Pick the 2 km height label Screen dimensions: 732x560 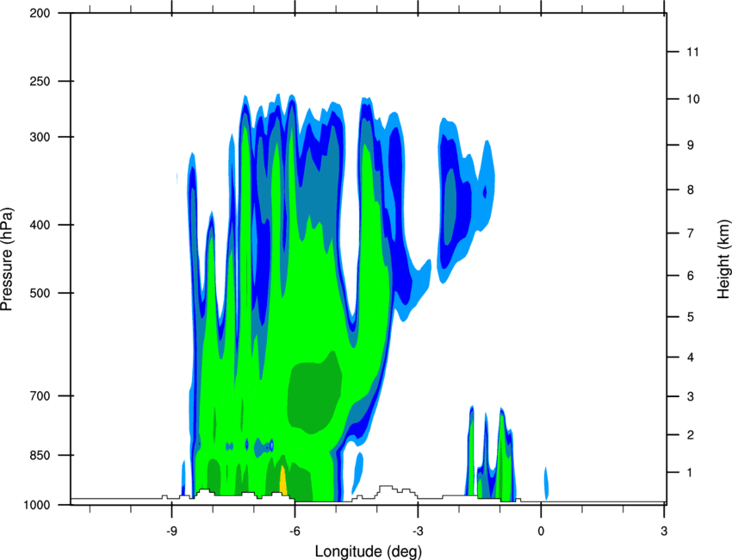[x=690, y=435]
